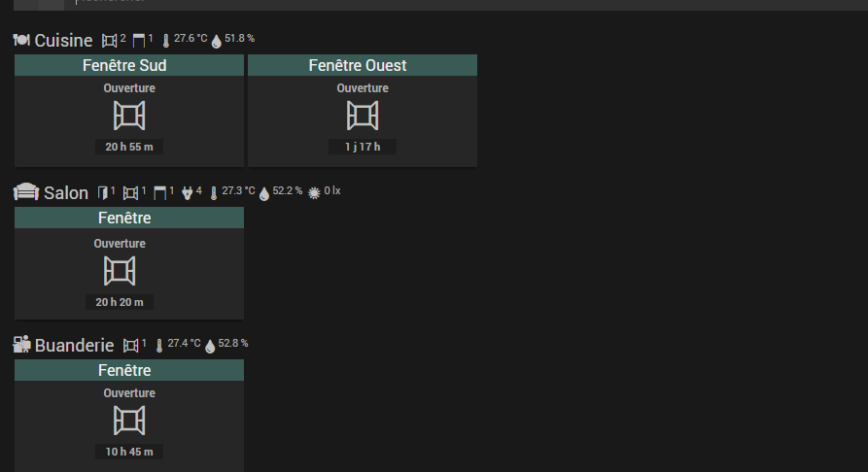Image resolution: width=868 pixels, height=472 pixels.
Task: Click the Salon room title link
Action: 65,193
